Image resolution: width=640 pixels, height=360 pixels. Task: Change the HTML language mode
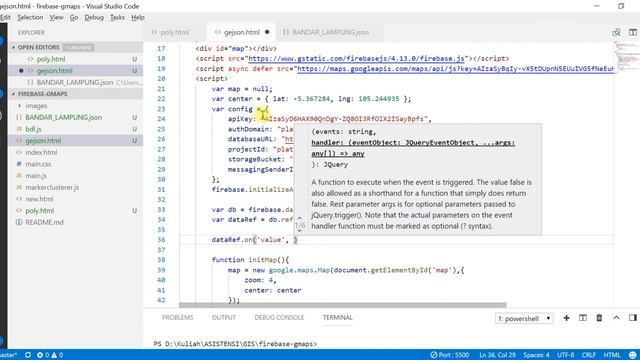coord(612,355)
